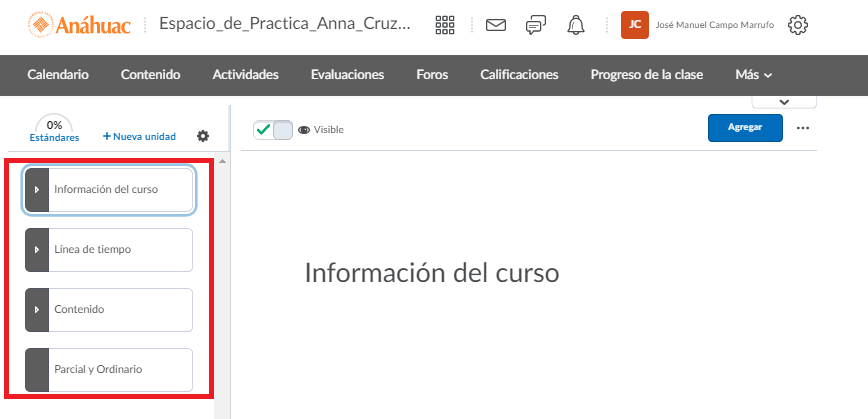Click the Anáhuac logo

click(x=78, y=25)
